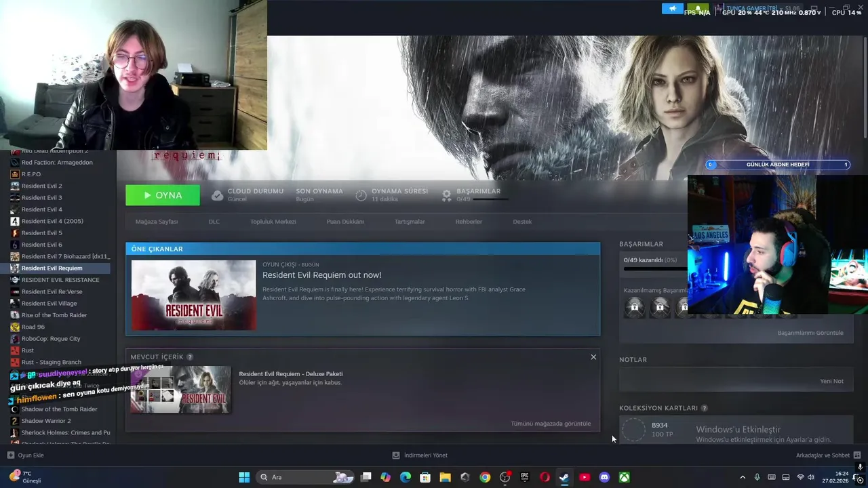868x488 pixels.
Task: Open the Rehberler tab
Action: pyautogui.click(x=469, y=222)
